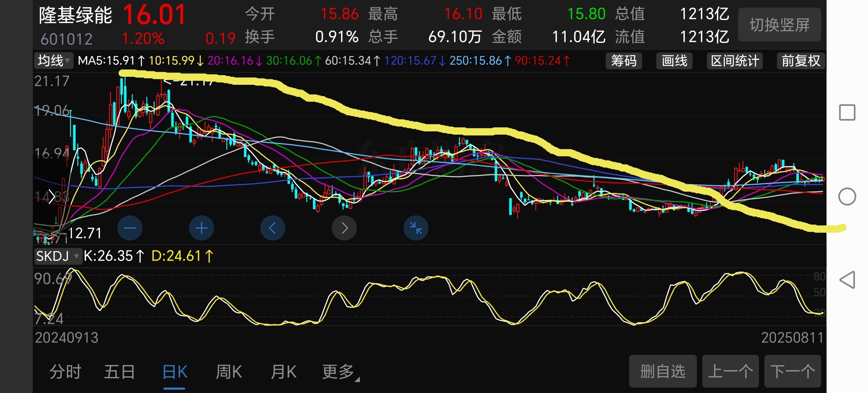The width and height of the screenshot is (868, 393).
Task: Click stock code 601012
Action: point(67,39)
